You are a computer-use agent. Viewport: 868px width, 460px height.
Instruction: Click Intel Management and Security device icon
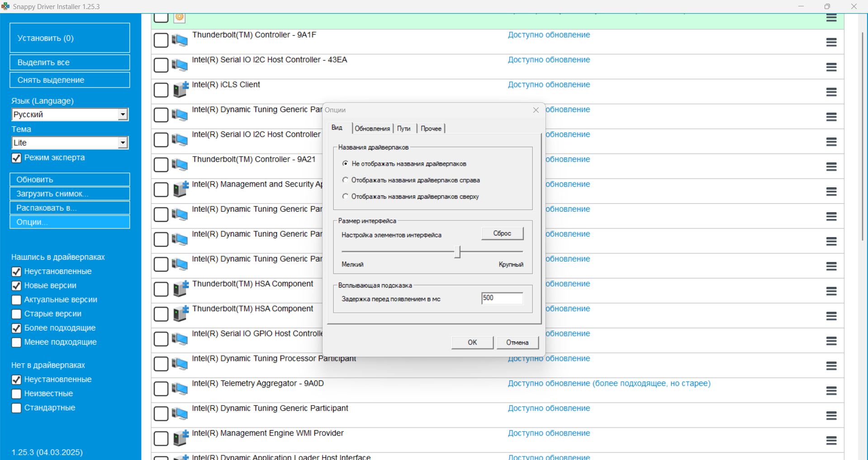(180, 189)
